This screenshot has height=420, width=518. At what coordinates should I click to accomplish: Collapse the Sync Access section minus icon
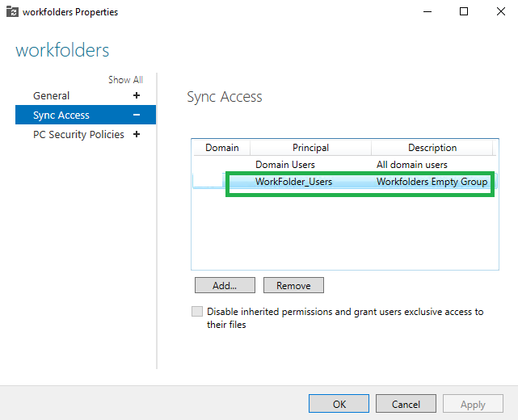(x=137, y=115)
